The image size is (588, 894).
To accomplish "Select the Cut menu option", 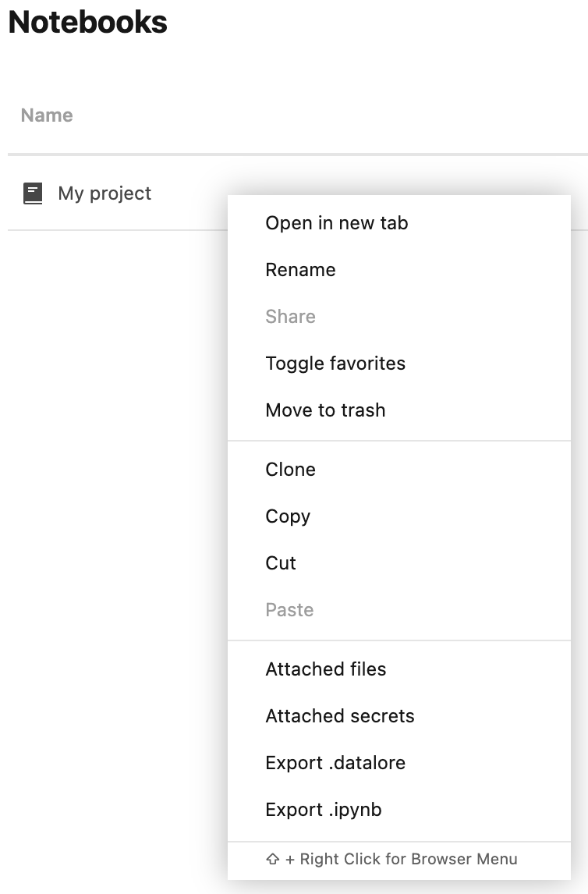I will click(281, 563).
